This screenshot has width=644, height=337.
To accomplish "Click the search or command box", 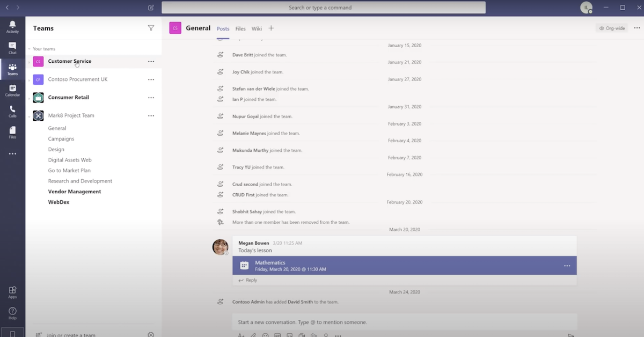I will point(323,8).
